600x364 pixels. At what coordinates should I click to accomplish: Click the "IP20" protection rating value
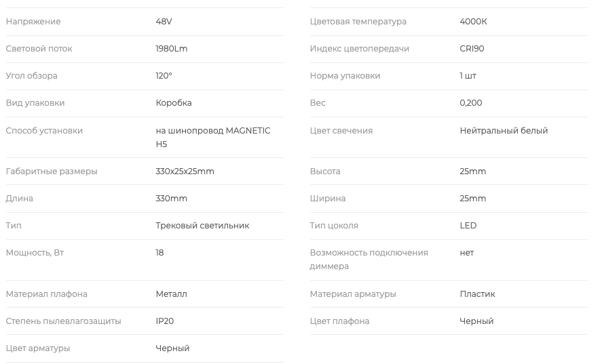[164, 321]
